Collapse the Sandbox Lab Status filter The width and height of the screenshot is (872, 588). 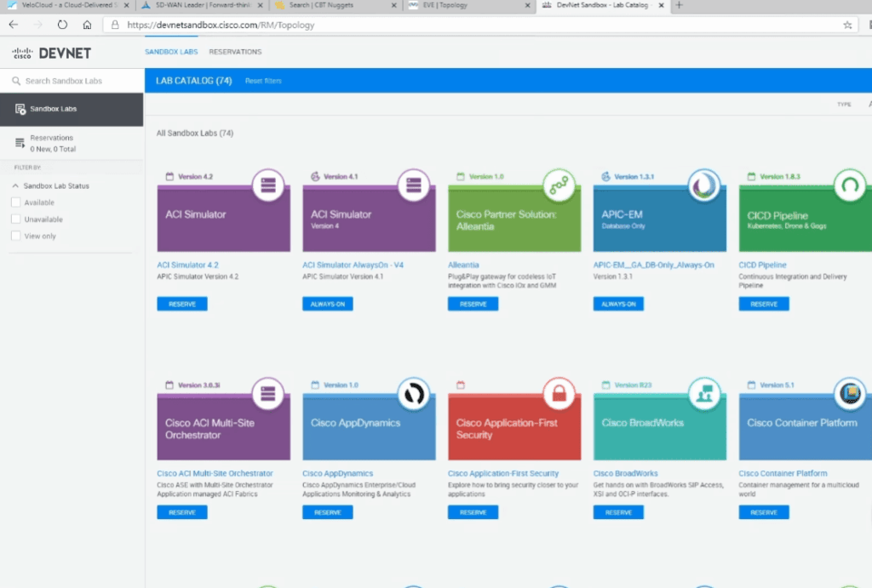(15, 186)
